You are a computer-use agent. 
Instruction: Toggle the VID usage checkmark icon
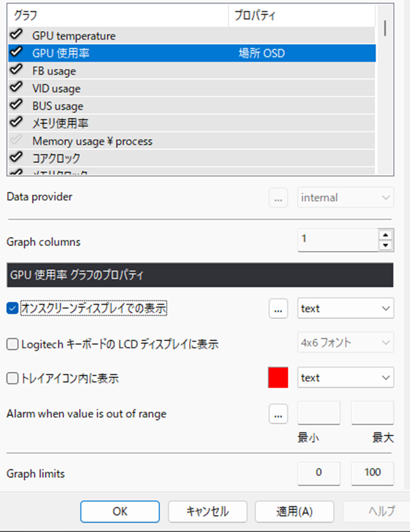pyautogui.click(x=15, y=87)
